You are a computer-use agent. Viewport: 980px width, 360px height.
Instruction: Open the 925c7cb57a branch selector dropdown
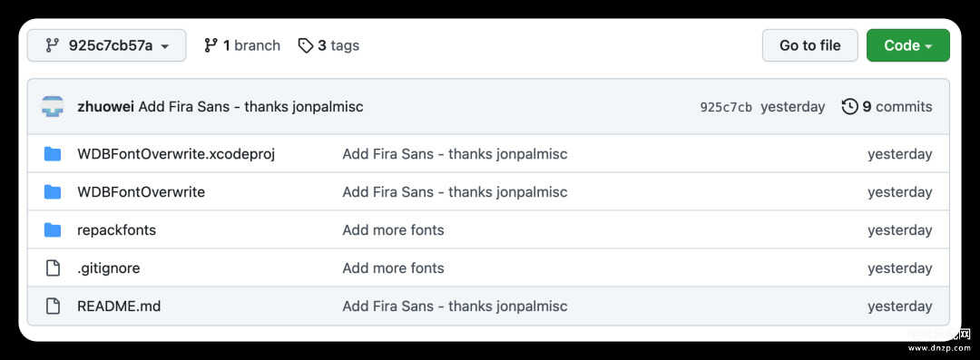[x=106, y=45]
